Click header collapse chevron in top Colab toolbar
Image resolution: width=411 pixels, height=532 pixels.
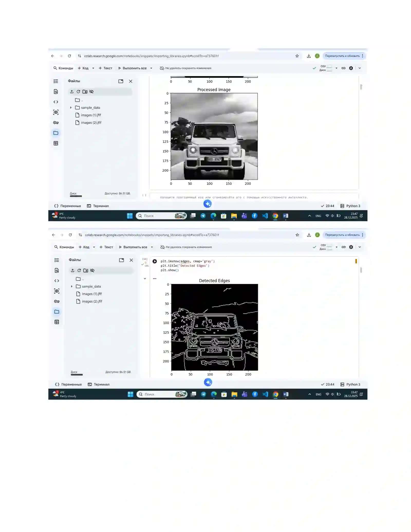[x=360, y=68]
